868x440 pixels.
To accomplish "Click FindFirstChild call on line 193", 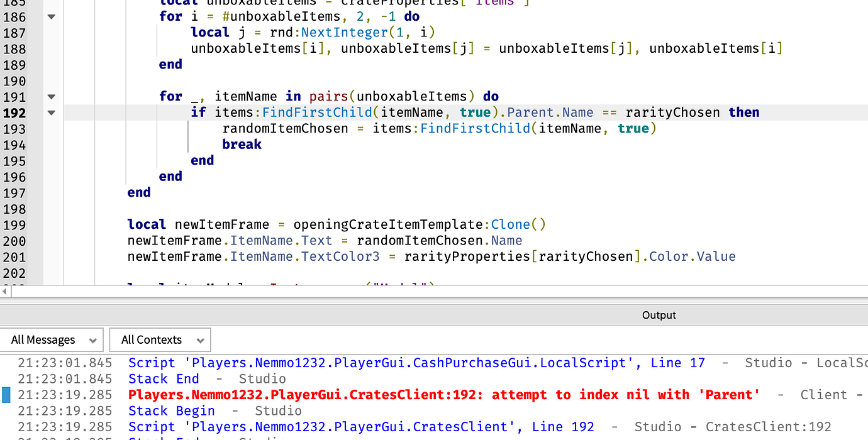I will pyautogui.click(x=475, y=128).
